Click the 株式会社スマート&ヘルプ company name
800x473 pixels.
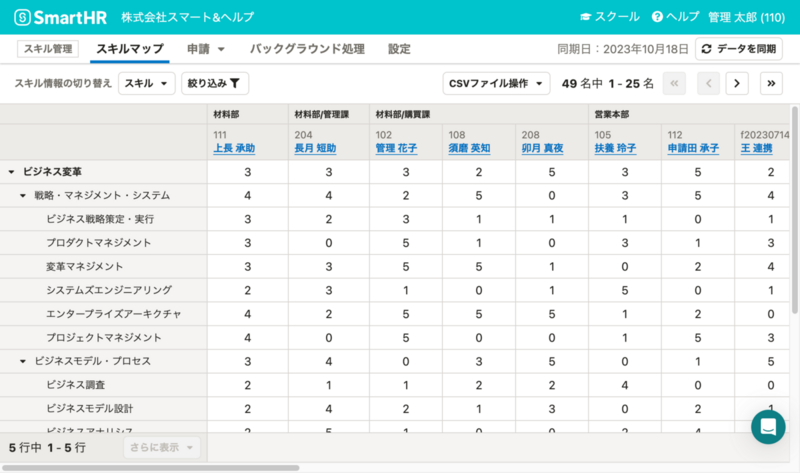tap(187, 17)
